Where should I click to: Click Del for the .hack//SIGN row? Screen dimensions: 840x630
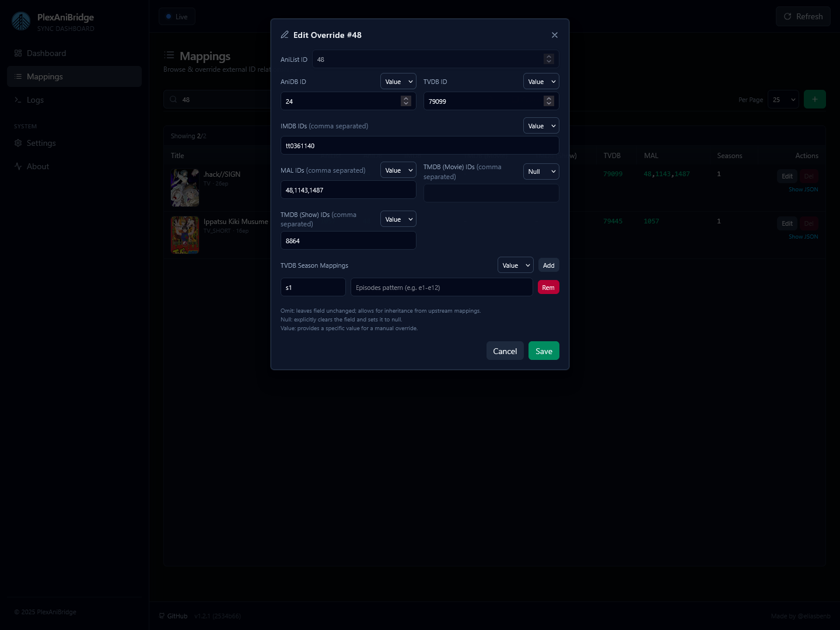click(808, 176)
